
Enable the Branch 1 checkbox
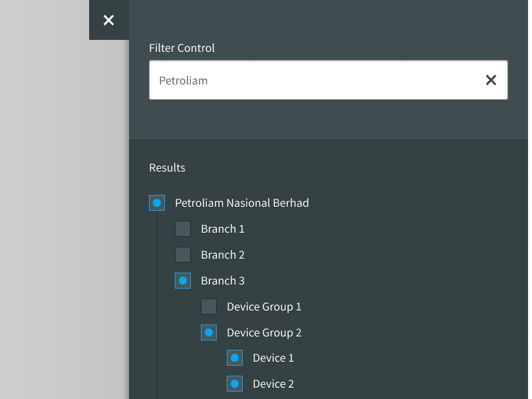pos(183,229)
